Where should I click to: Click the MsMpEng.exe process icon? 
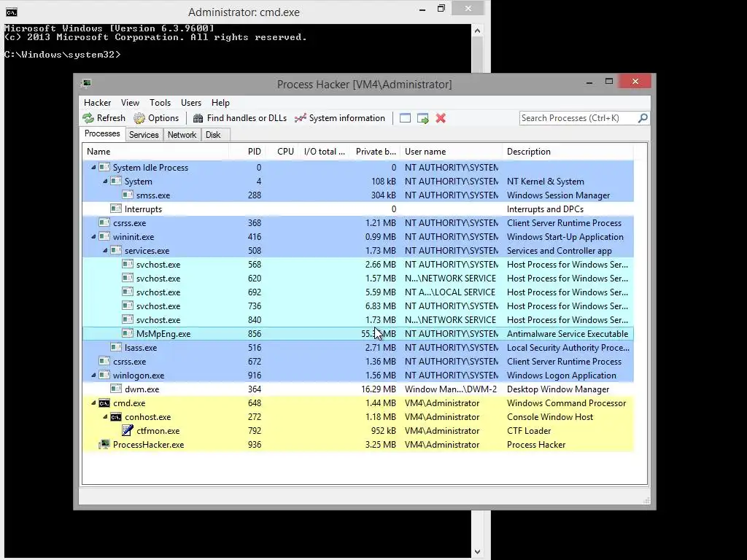(x=127, y=334)
